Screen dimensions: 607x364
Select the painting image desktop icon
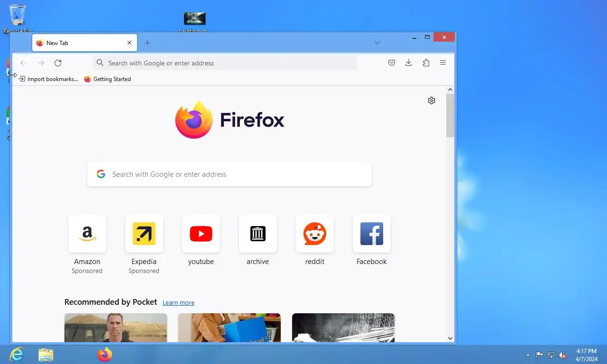(x=194, y=22)
